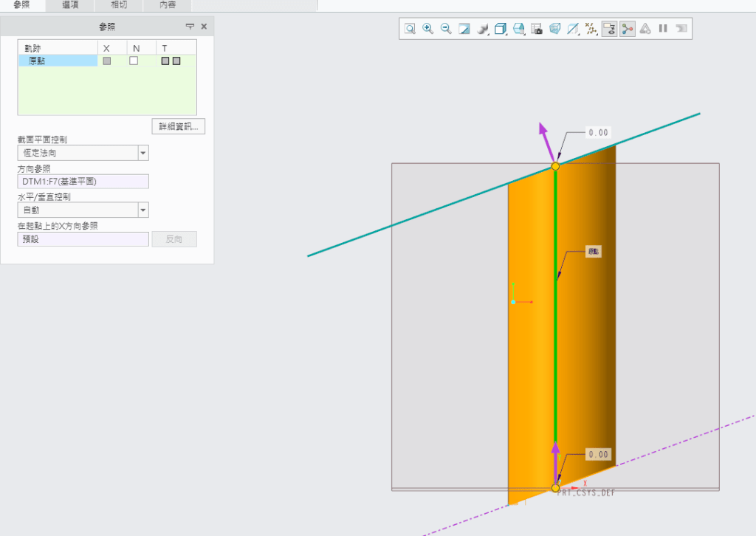
Task: Click the Pause simulation icon
Action: [x=663, y=29]
